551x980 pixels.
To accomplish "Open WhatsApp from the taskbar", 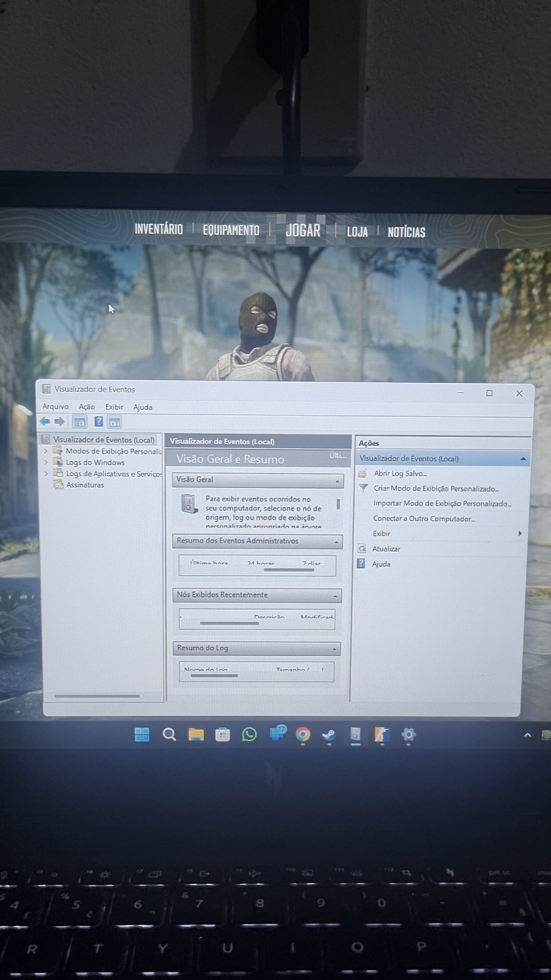I will (249, 734).
